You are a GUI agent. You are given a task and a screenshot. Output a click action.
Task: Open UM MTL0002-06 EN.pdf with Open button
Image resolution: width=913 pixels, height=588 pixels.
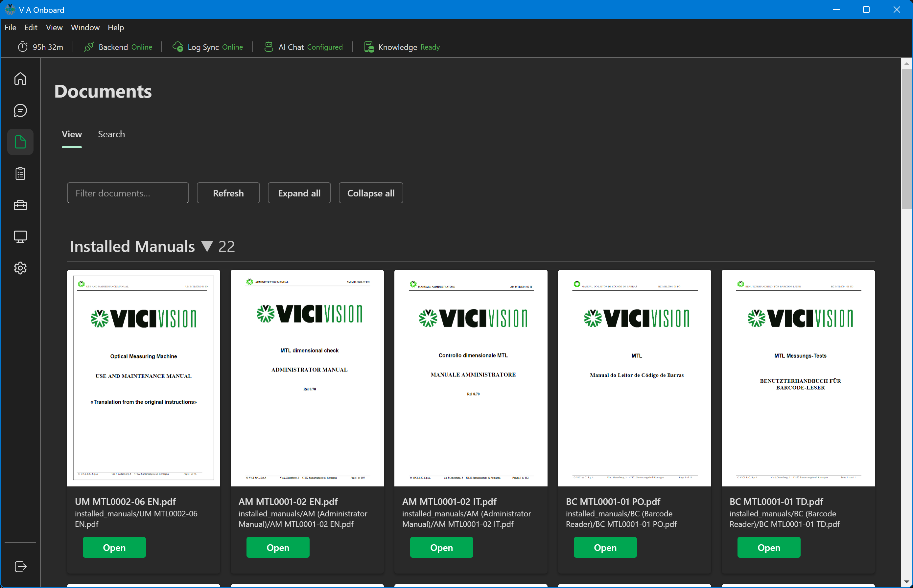(x=114, y=547)
